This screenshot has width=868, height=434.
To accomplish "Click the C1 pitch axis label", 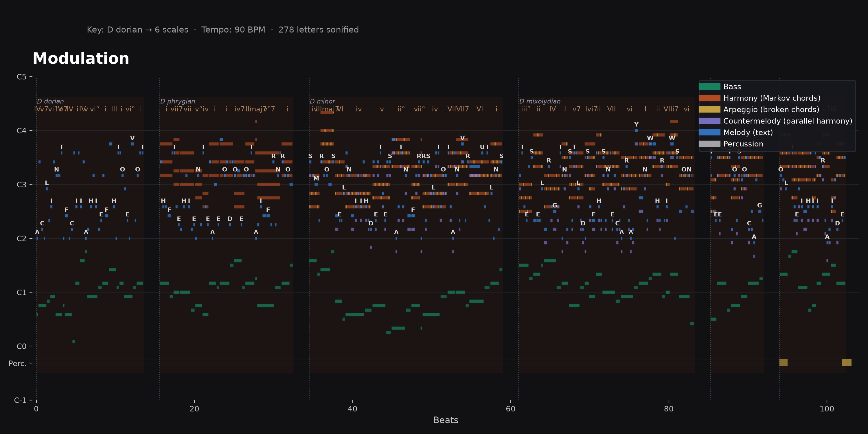I will [22, 293].
